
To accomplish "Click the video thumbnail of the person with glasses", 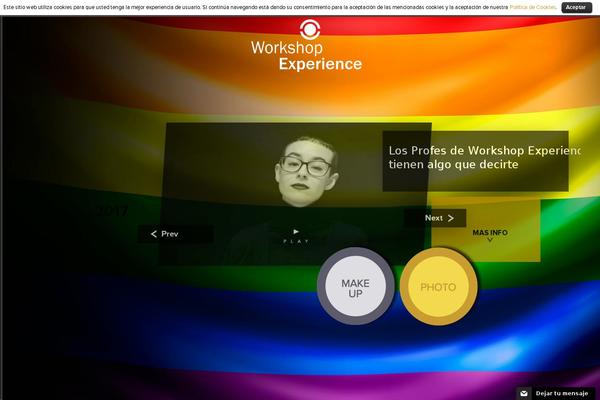I will pos(295,194).
